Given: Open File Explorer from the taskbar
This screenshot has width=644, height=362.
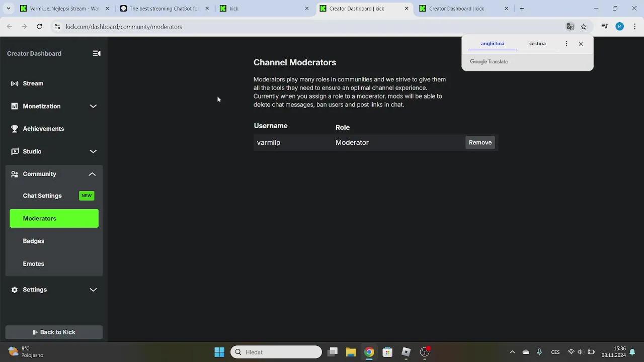Looking at the screenshot, I should pos(351,352).
